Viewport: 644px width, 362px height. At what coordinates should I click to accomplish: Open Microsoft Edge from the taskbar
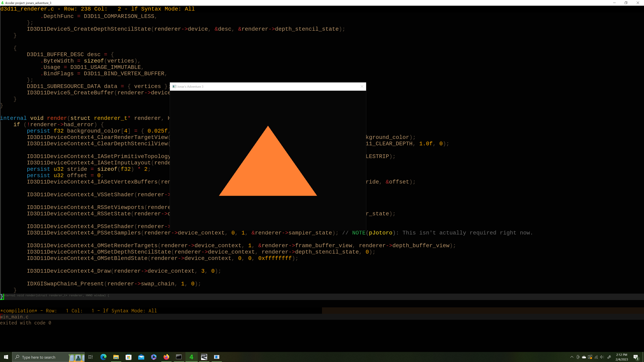(x=103, y=357)
